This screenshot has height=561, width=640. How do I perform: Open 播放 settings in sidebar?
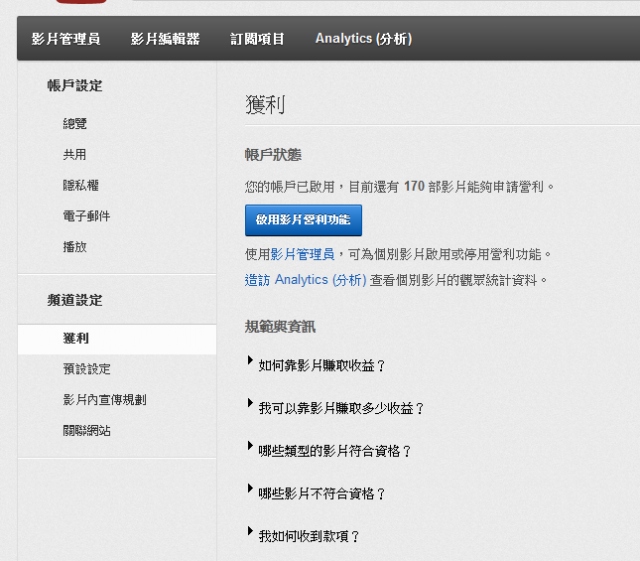click(75, 247)
